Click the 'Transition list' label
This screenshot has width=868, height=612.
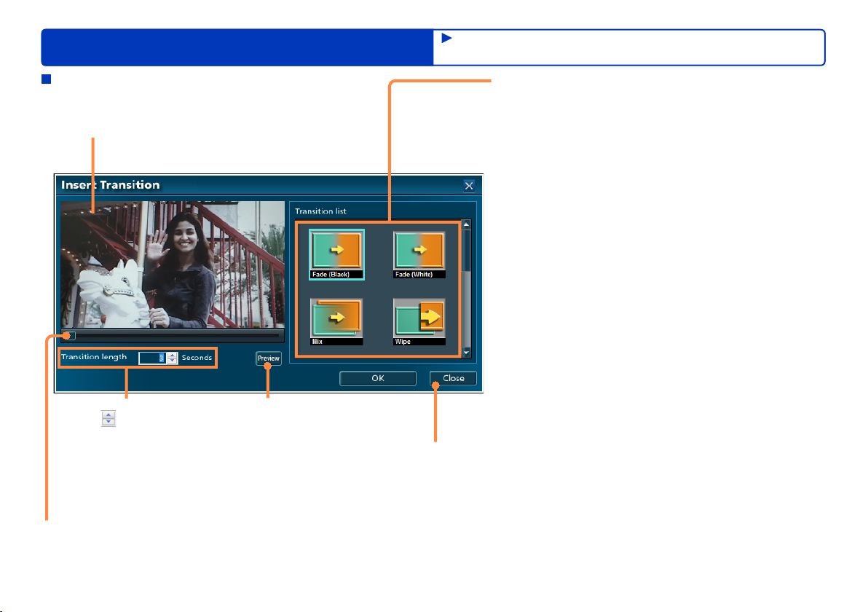(x=320, y=211)
